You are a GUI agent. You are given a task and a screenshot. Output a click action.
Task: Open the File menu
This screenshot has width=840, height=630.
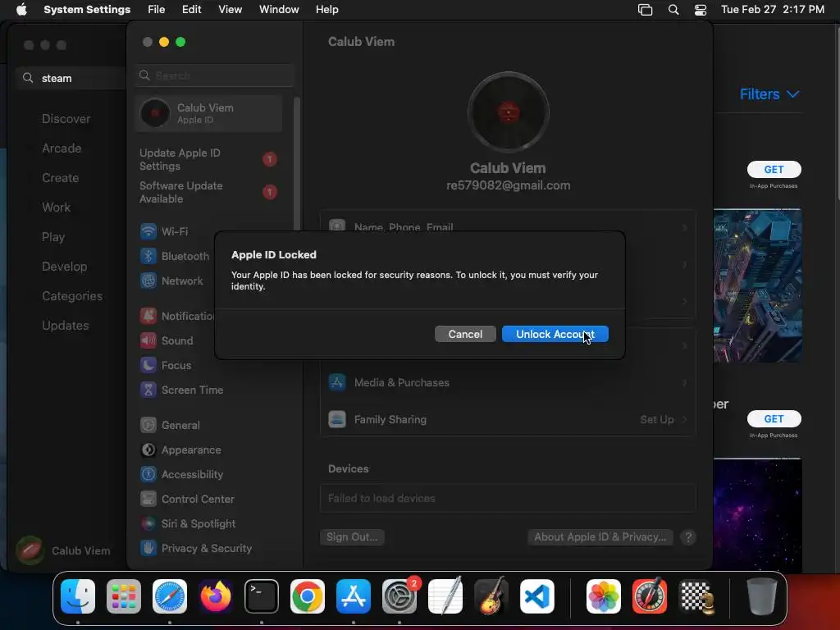pyautogui.click(x=157, y=9)
